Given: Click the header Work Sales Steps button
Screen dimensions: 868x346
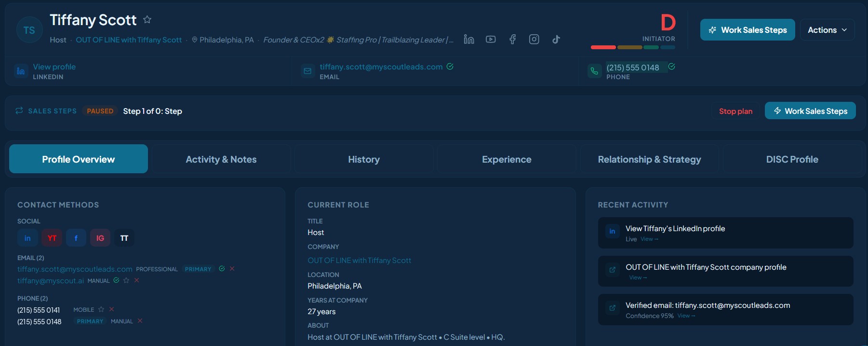Looking at the screenshot, I should click(748, 30).
